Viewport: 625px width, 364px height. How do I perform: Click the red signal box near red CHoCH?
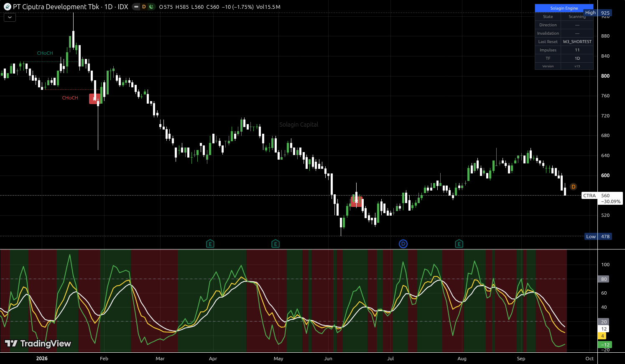click(x=94, y=99)
